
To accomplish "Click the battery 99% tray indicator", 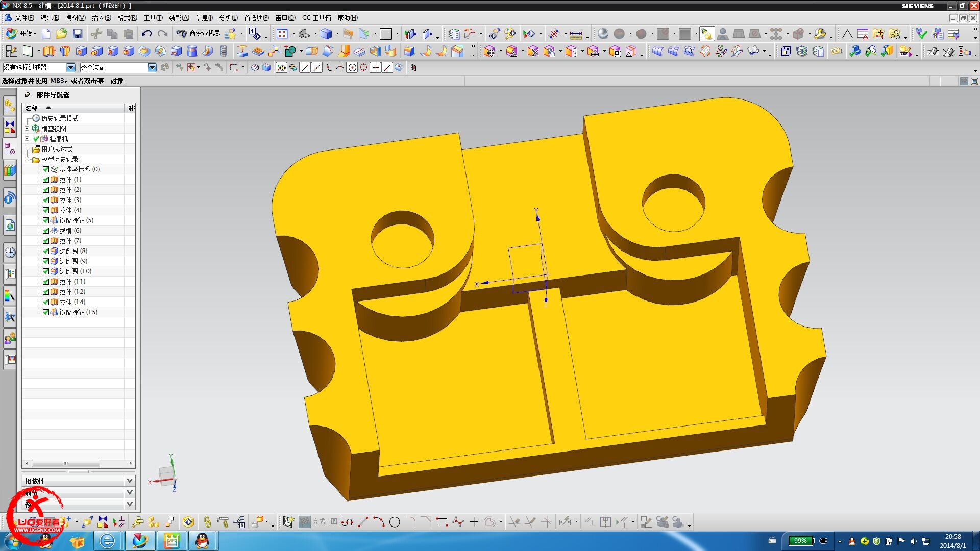I will pyautogui.click(x=800, y=541).
